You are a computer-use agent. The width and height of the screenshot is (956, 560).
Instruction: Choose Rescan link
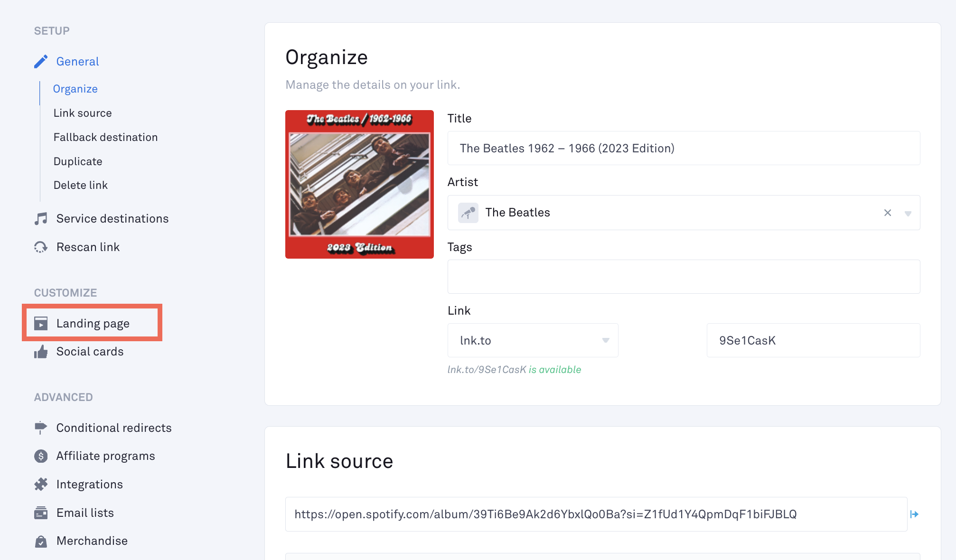point(88,247)
